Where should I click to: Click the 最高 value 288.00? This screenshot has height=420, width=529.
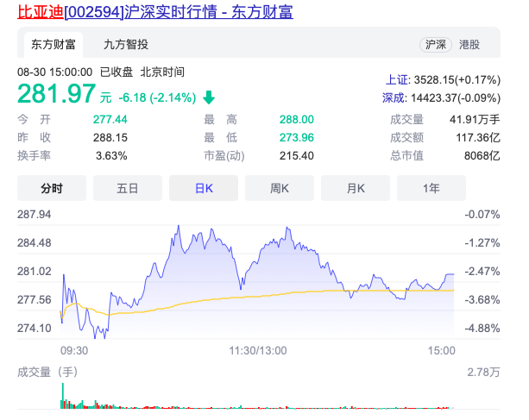click(x=297, y=119)
